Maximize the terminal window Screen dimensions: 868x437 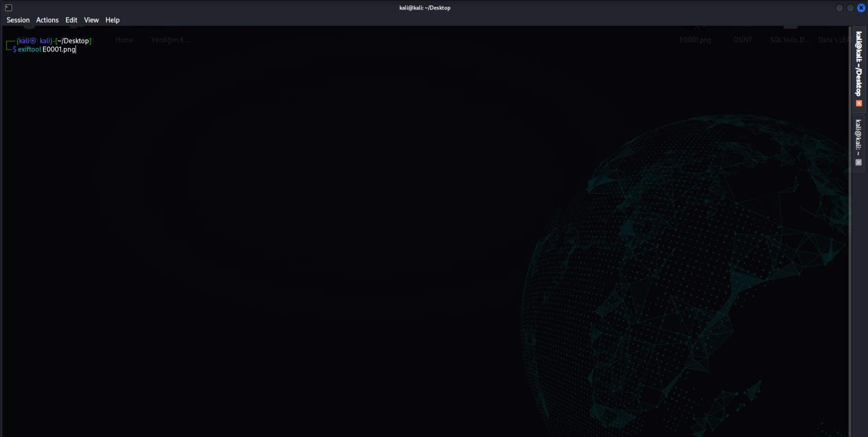pyautogui.click(x=850, y=8)
